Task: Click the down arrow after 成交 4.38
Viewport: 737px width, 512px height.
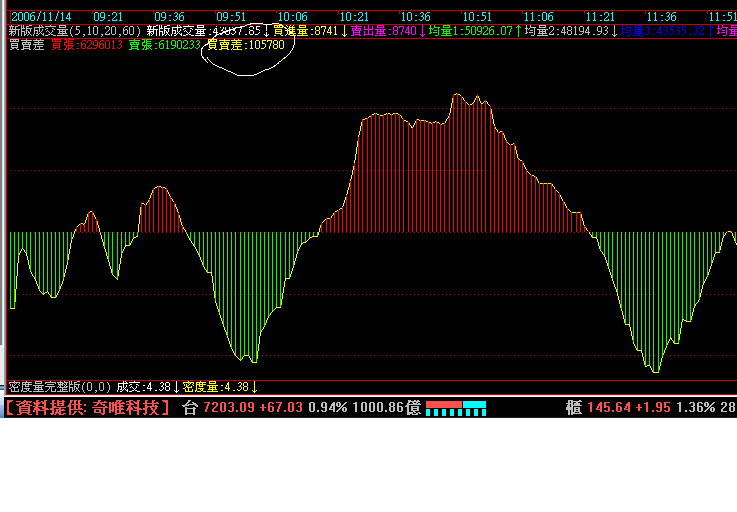Action: coord(176,387)
